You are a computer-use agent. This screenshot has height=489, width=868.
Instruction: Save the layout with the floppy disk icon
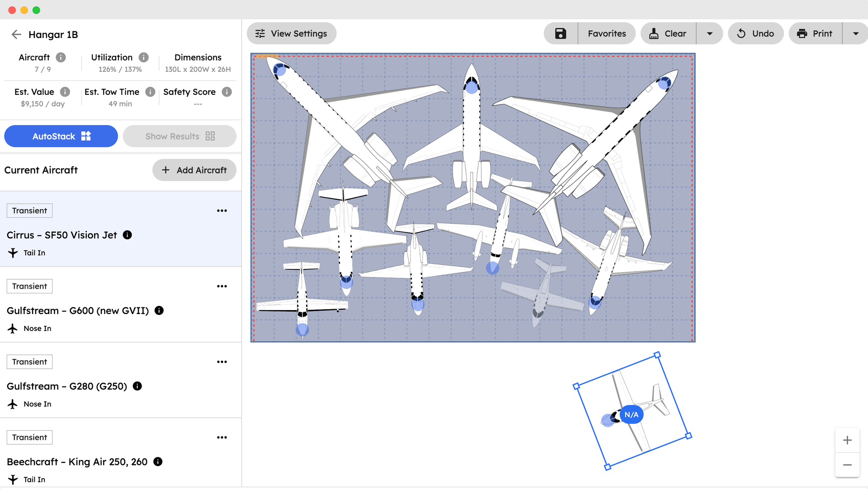point(561,33)
